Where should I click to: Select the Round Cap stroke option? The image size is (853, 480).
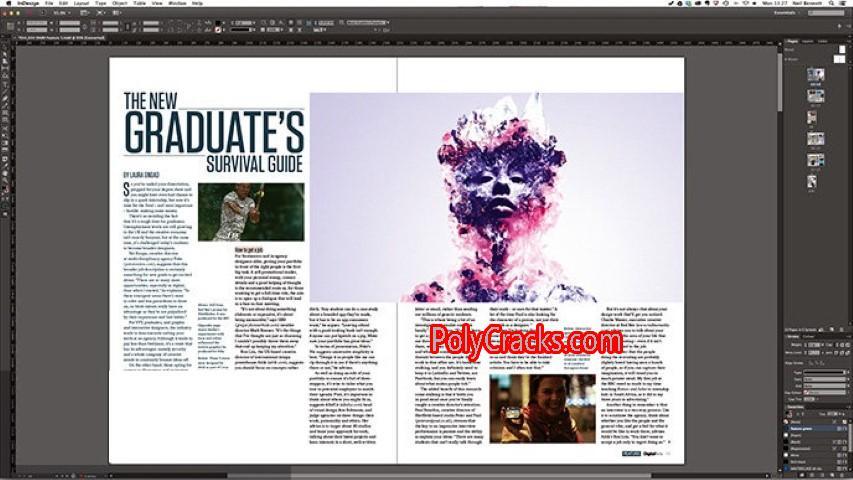[842, 345]
